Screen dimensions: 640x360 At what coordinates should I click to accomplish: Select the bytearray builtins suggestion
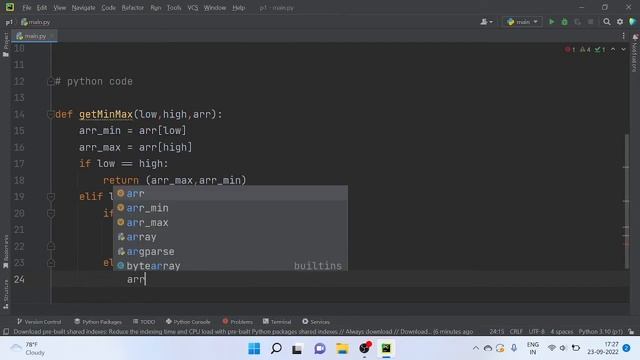coord(230,266)
